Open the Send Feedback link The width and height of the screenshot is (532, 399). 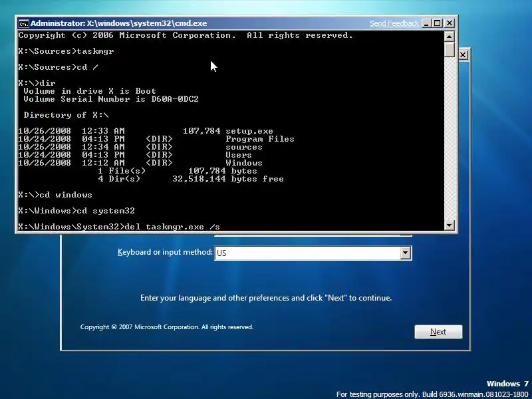pyautogui.click(x=394, y=23)
